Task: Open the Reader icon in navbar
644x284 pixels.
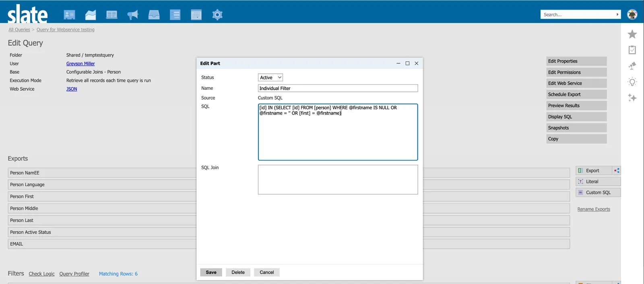Action: point(111,15)
